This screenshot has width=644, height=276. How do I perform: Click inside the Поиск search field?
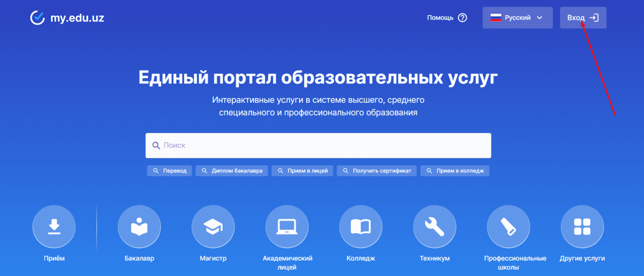coord(293,145)
